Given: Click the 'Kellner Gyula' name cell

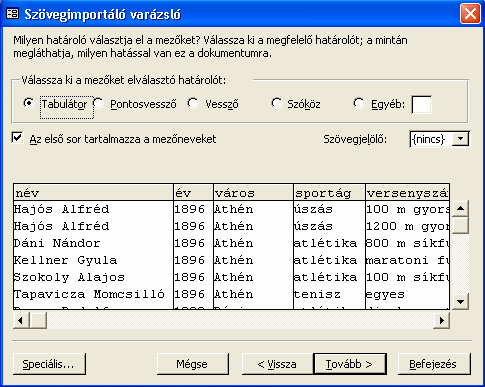Looking at the screenshot, I should (93, 260).
